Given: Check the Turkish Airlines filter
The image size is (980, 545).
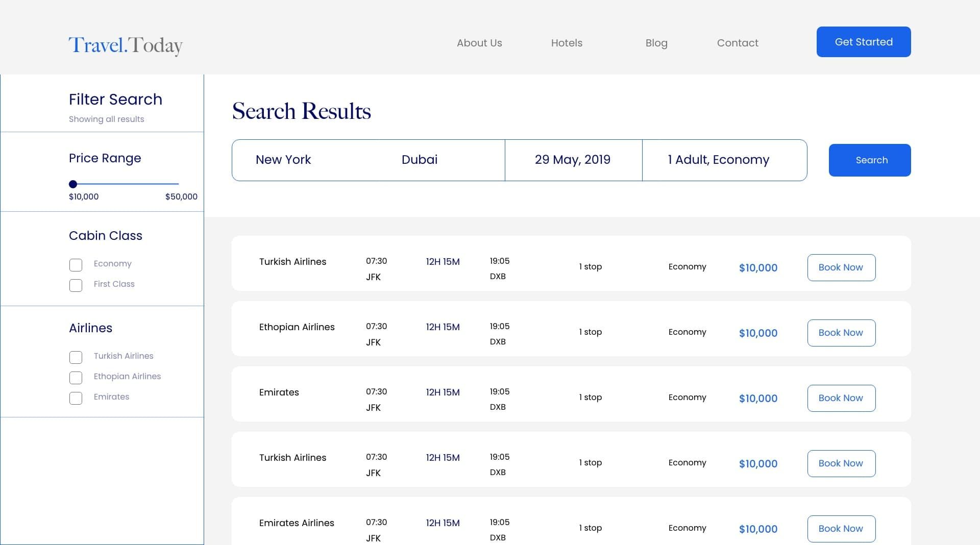Looking at the screenshot, I should [x=76, y=357].
